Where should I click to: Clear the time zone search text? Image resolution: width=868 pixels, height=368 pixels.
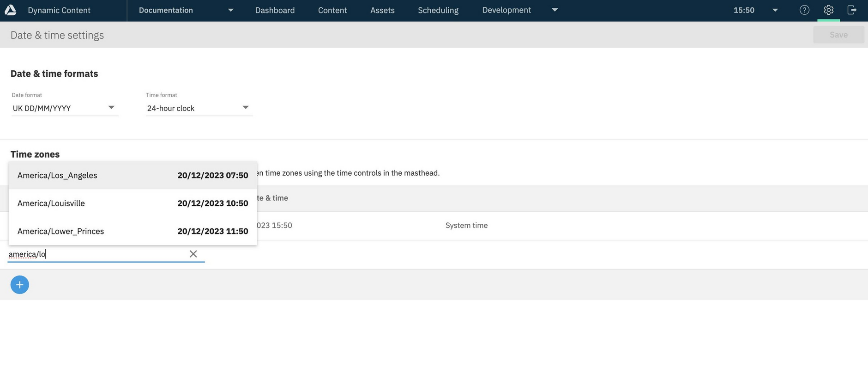coord(193,254)
